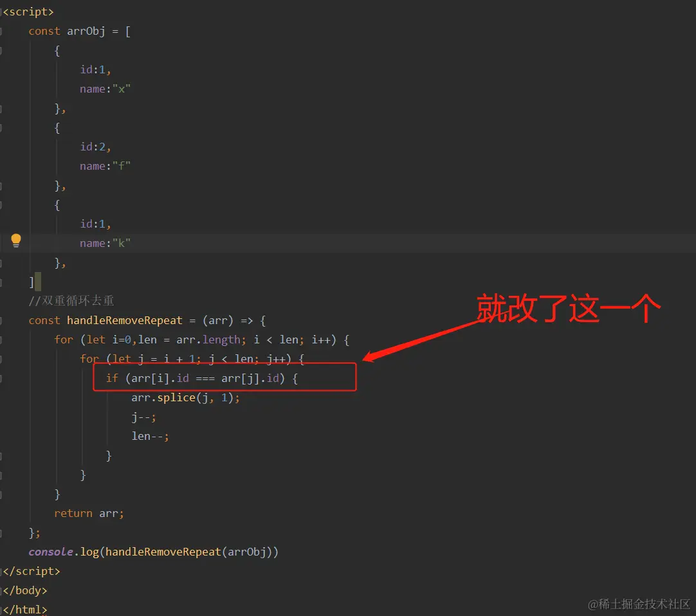Place cursor on 'const arrObj = [' line
The height and width of the screenshot is (616, 696).
(80, 32)
